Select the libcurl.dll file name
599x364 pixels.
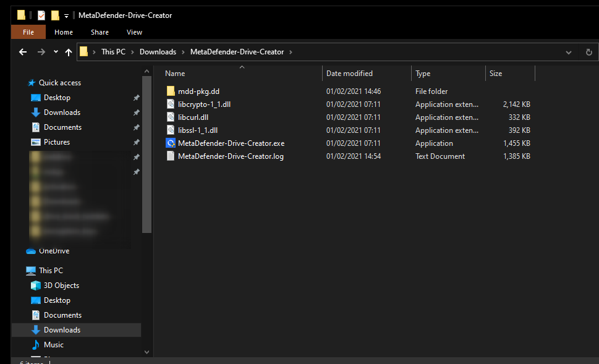tap(193, 117)
